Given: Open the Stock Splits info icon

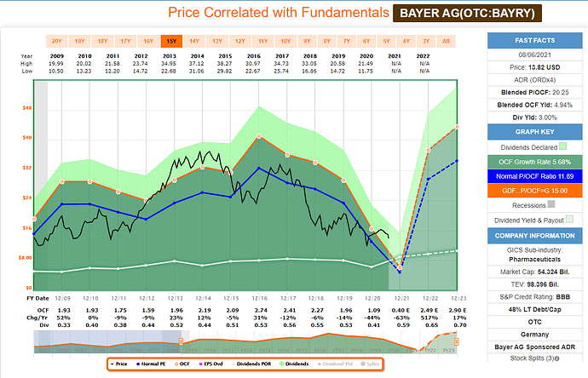Looking at the screenshot, I should click(557, 358).
